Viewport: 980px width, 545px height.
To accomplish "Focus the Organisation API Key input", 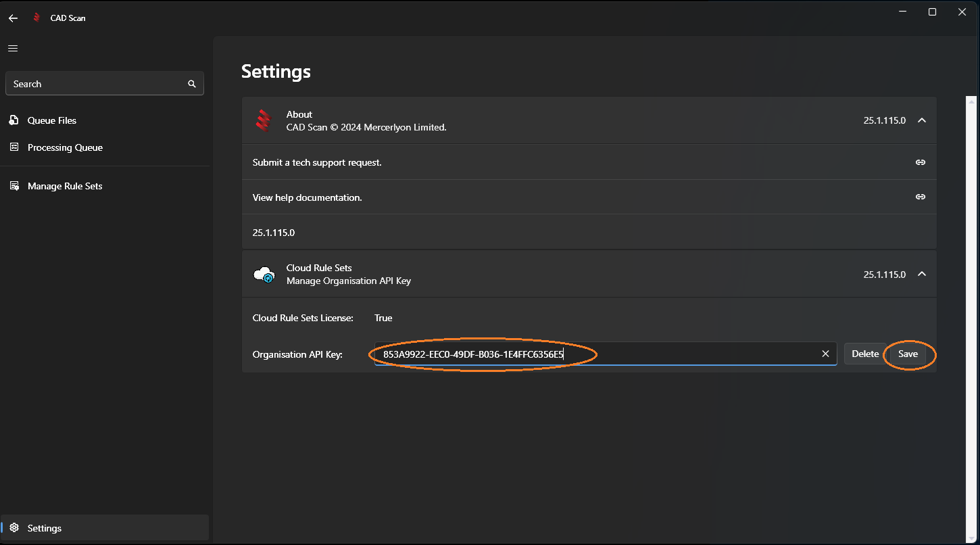I will pyautogui.click(x=676, y=354).
